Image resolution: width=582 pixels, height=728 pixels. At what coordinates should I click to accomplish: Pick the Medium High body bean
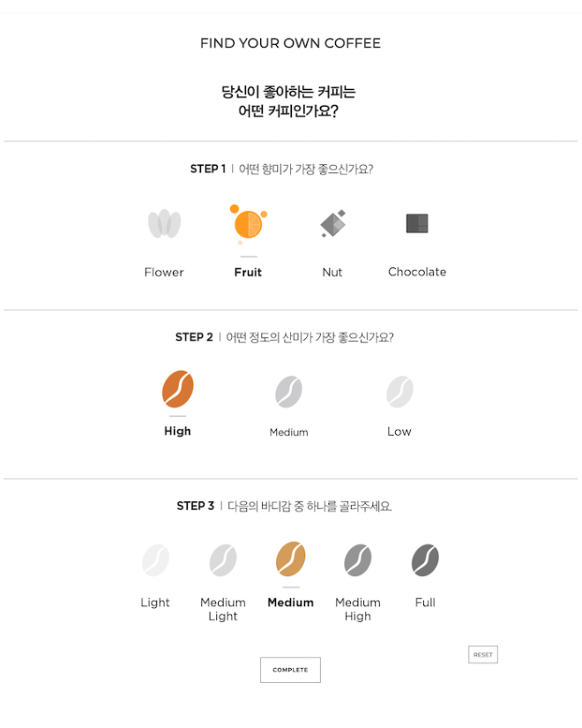point(358,560)
